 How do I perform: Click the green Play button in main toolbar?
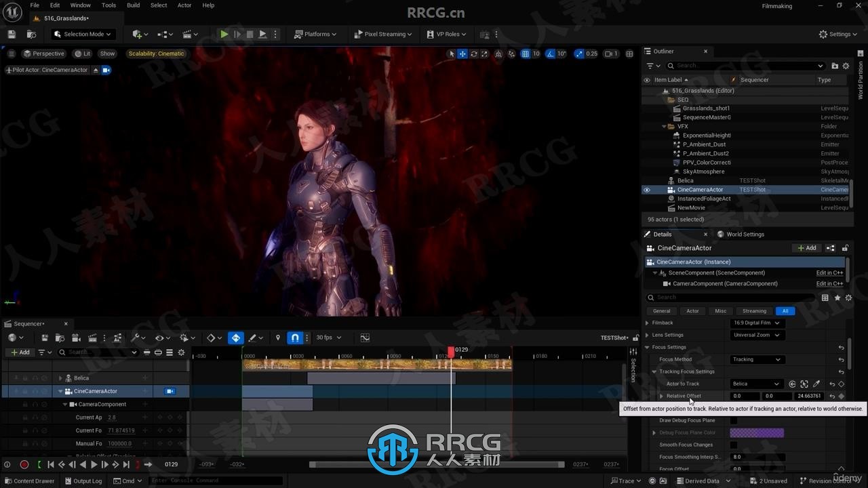(x=224, y=34)
